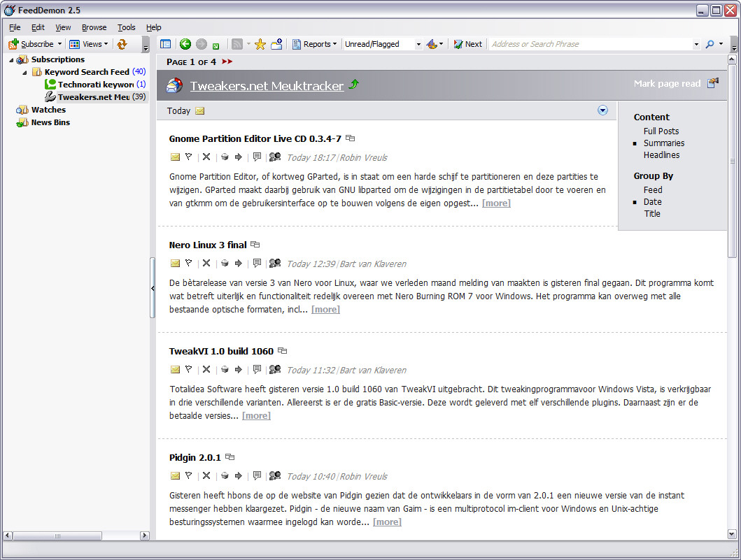Select Headlines content view
The image size is (741, 560).
click(661, 155)
